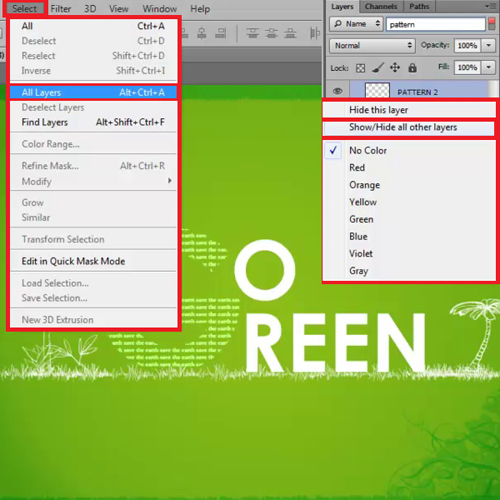Click the Grow menu item
This screenshot has height=500, width=500.
(x=93, y=203)
